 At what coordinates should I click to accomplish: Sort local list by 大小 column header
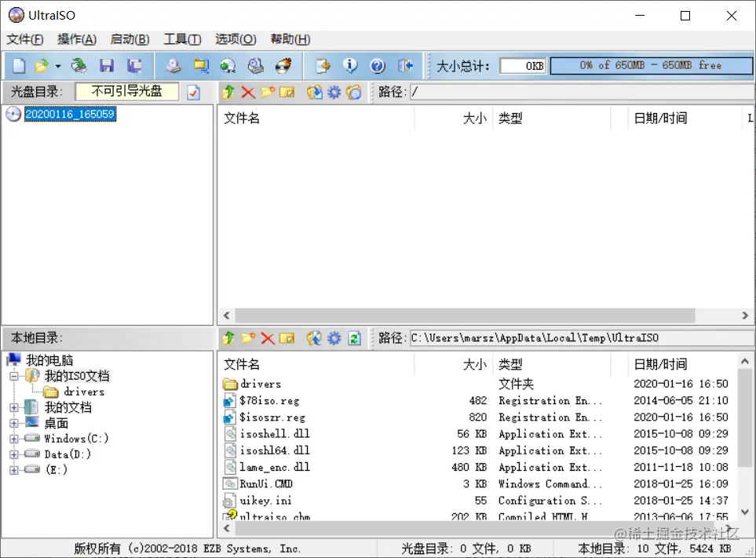pyautogui.click(x=453, y=364)
